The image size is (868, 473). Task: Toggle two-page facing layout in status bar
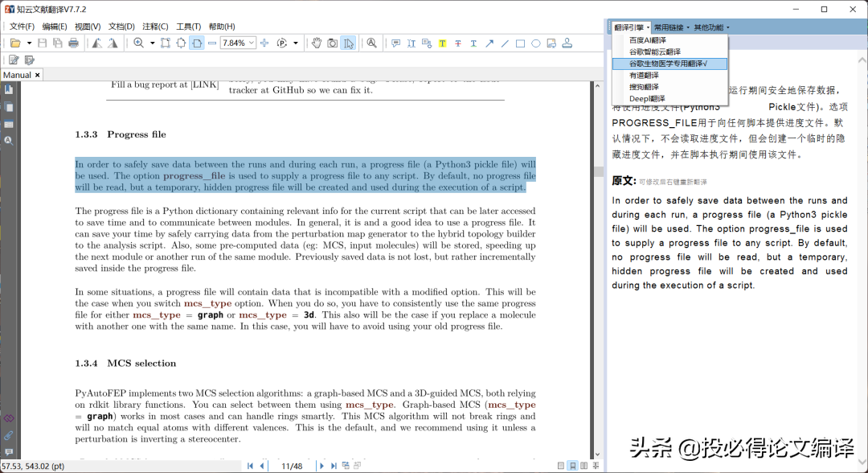coord(584,466)
